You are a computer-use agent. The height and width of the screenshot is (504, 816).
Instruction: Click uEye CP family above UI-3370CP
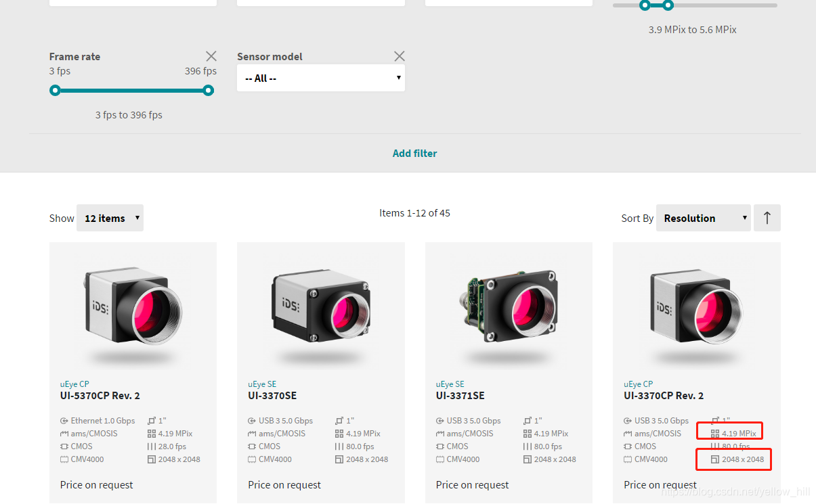(638, 384)
